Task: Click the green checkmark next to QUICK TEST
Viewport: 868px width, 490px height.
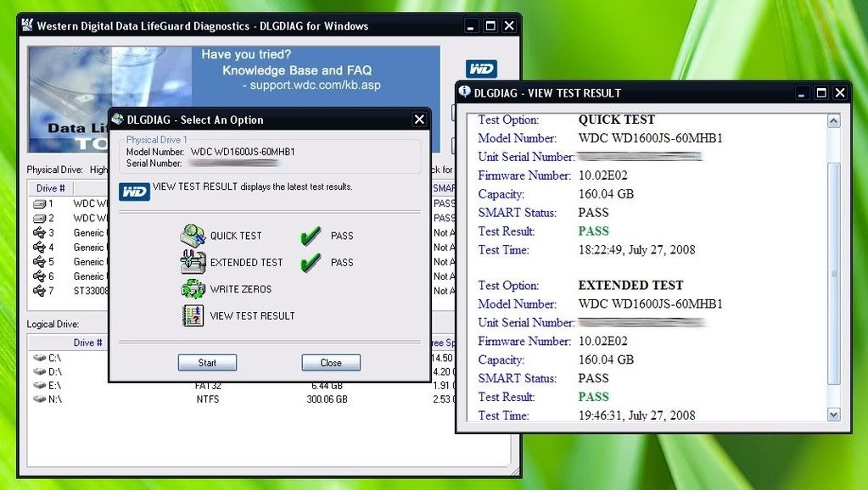Action: pos(311,236)
